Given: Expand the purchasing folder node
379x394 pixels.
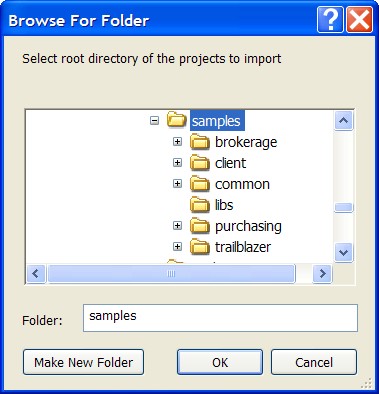Looking at the screenshot, I should click(177, 226).
